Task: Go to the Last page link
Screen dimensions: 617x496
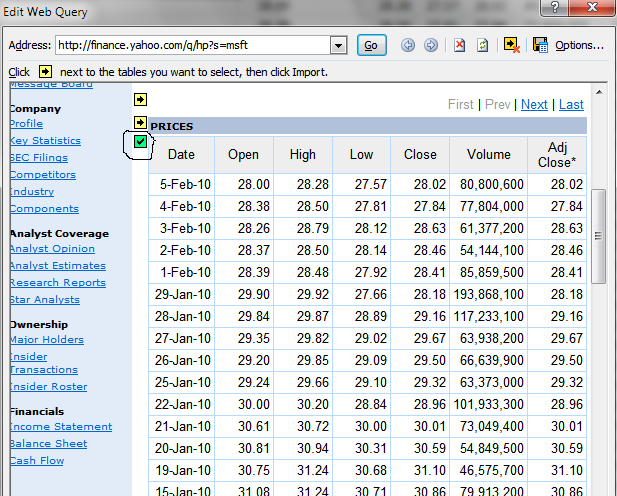Action: 571,104
